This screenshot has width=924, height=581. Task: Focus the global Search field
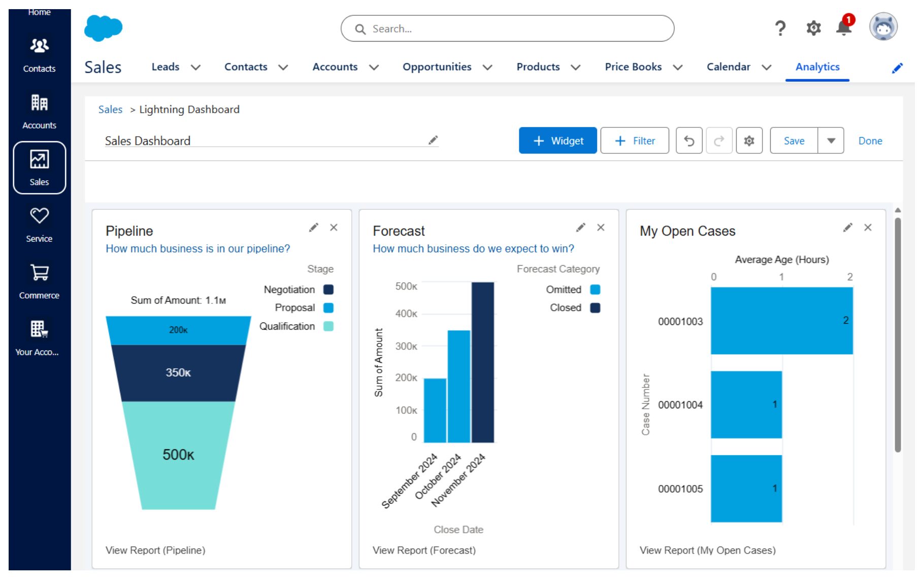click(507, 28)
